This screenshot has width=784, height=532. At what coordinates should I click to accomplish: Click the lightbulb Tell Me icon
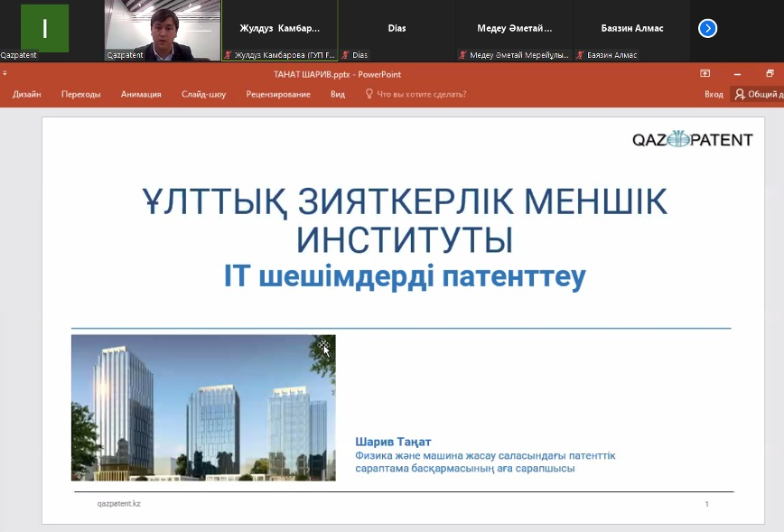(369, 94)
